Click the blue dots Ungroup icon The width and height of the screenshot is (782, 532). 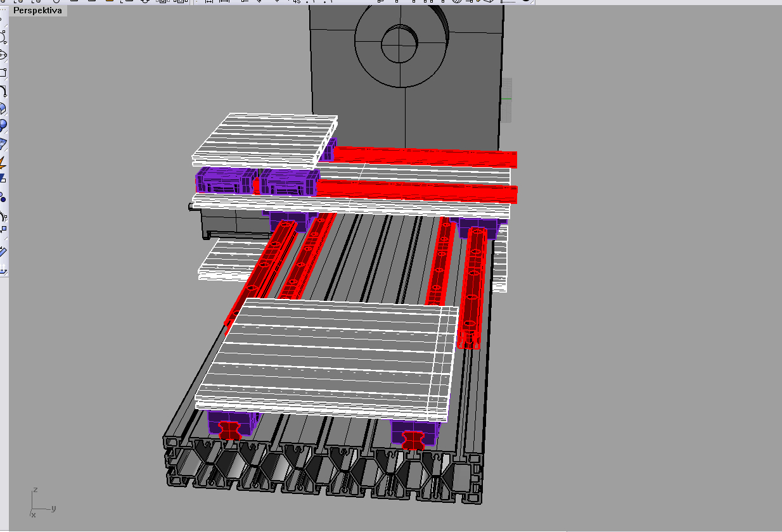(x=3, y=197)
